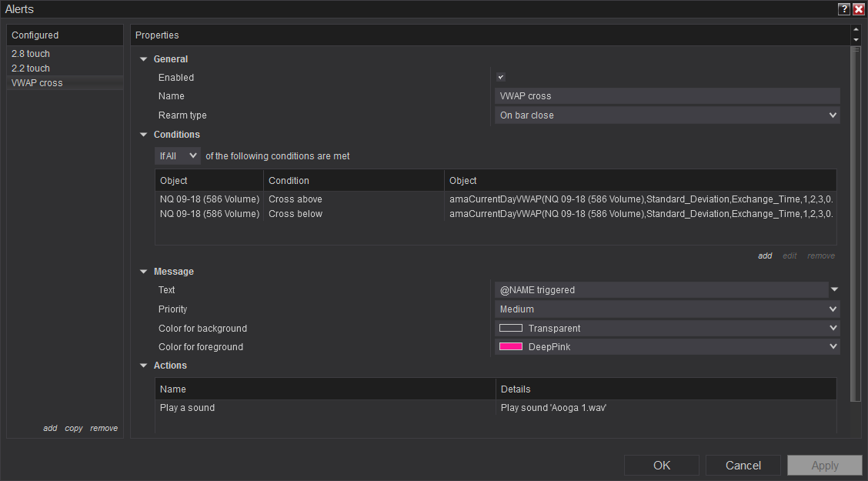This screenshot has width=868, height=481.
Task: Click the Cancel button
Action: (x=743, y=466)
